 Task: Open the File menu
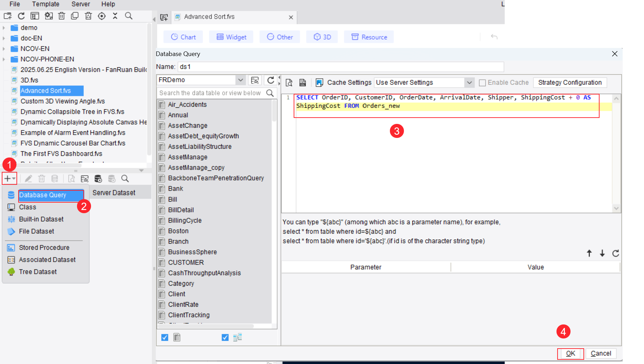click(15, 4)
